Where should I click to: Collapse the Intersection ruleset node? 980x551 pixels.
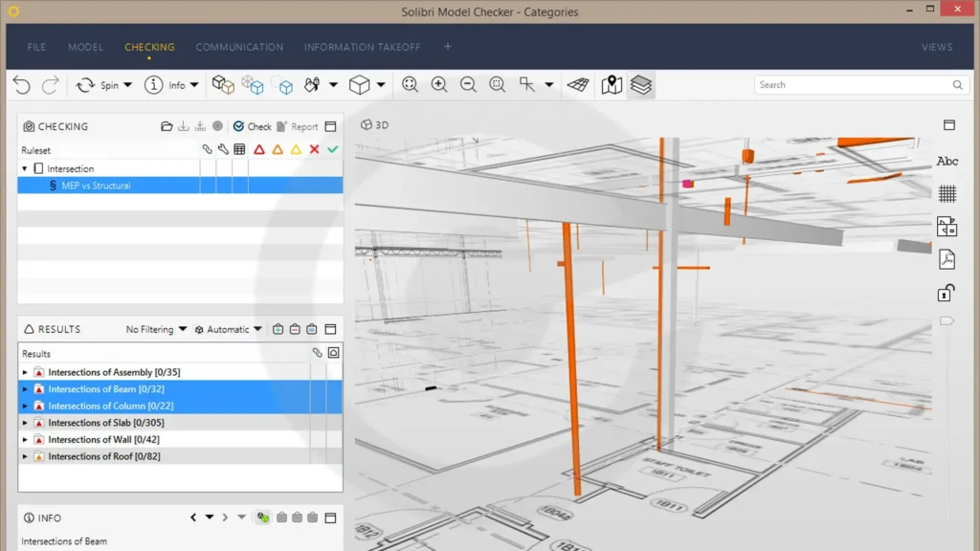pyautogui.click(x=25, y=168)
